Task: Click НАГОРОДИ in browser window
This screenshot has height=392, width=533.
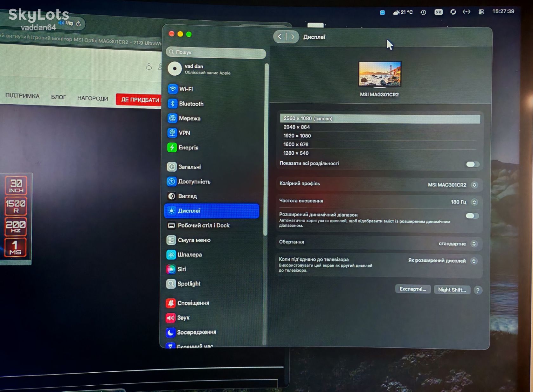Action: 93,98
